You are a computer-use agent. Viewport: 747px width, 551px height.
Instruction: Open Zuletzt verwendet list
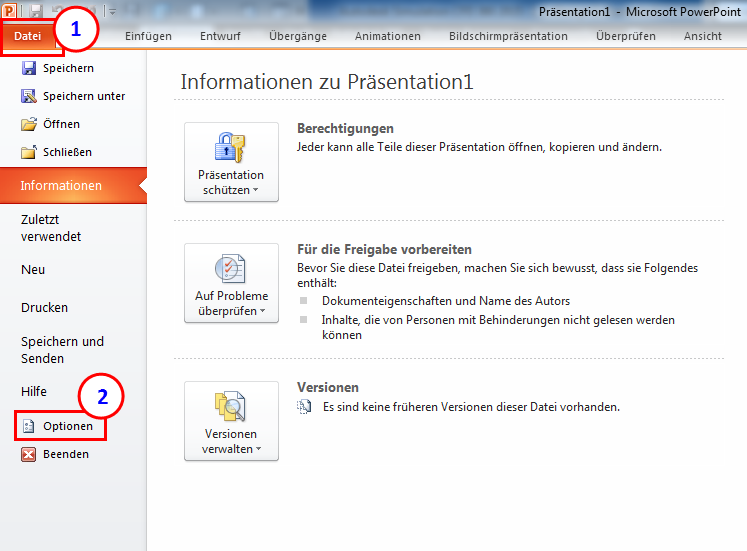point(51,228)
